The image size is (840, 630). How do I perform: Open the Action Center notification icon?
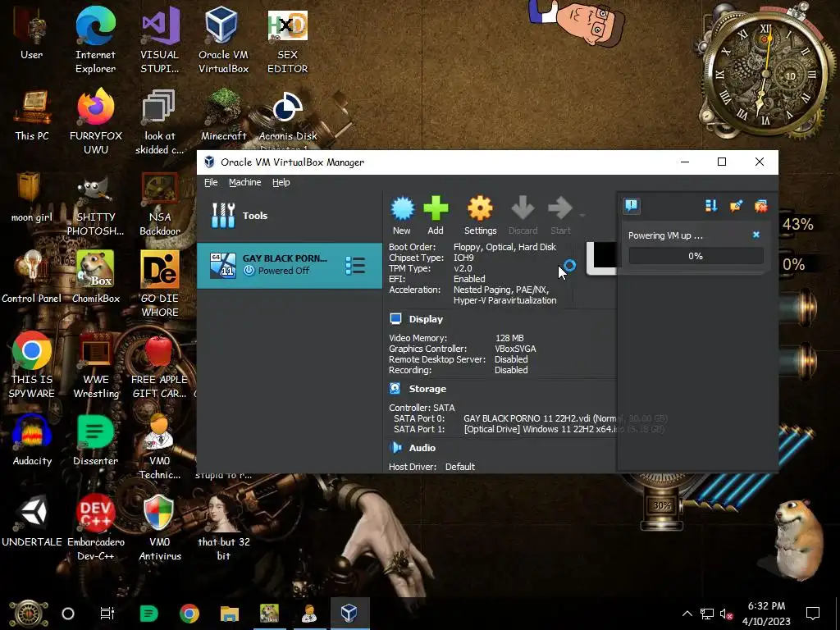[813, 614]
